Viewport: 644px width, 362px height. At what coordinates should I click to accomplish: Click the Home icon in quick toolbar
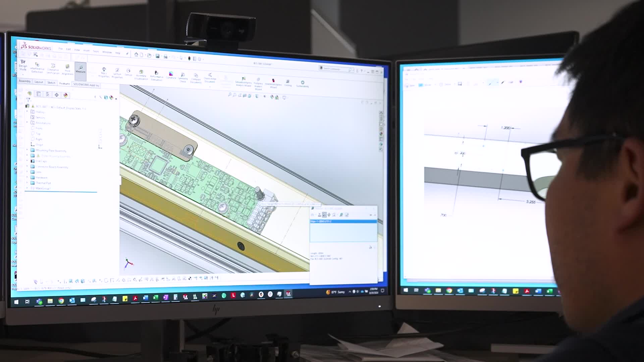coord(136,54)
